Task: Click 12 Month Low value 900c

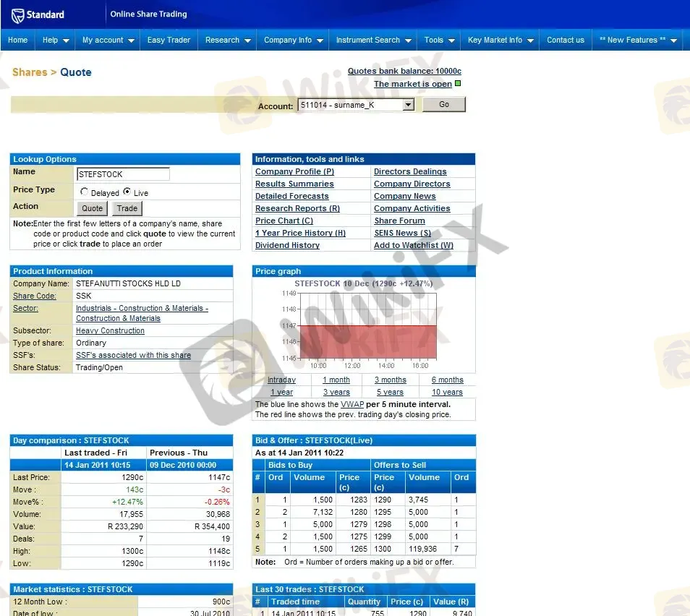Action: (221, 602)
